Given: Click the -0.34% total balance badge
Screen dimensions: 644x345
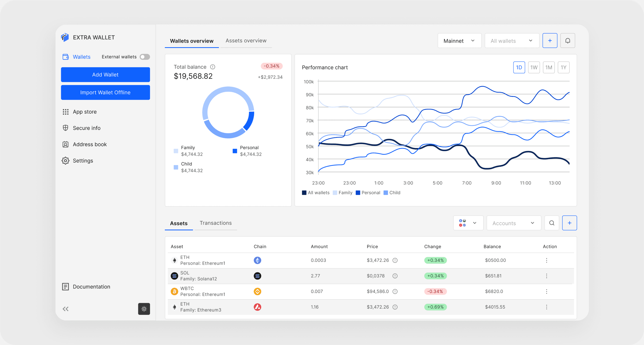Looking at the screenshot, I should tap(271, 66).
